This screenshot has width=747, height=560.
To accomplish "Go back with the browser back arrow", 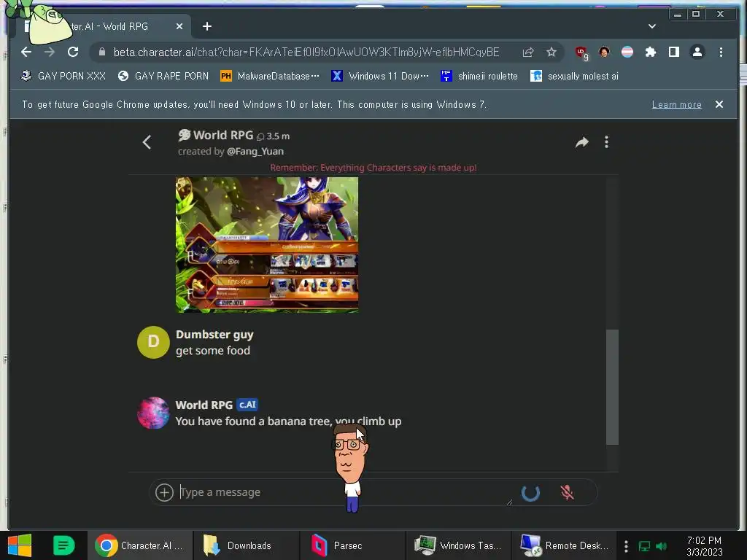I will (x=26, y=52).
